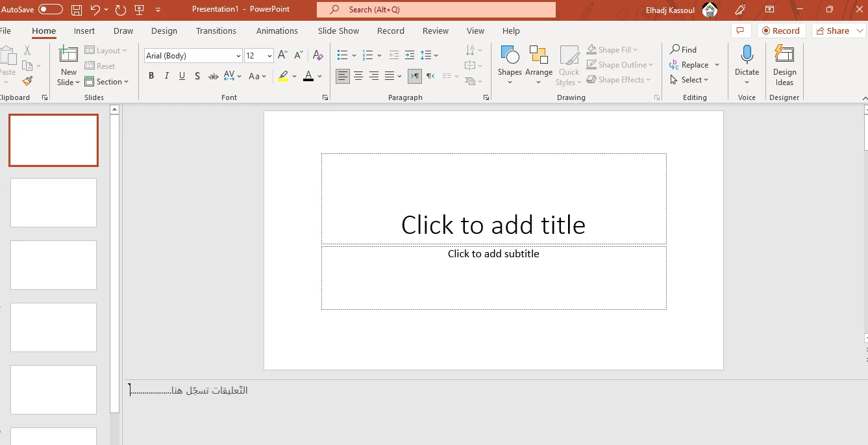Open the Change Case dropdown
The image size is (868, 445).
[x=258, y=76]
